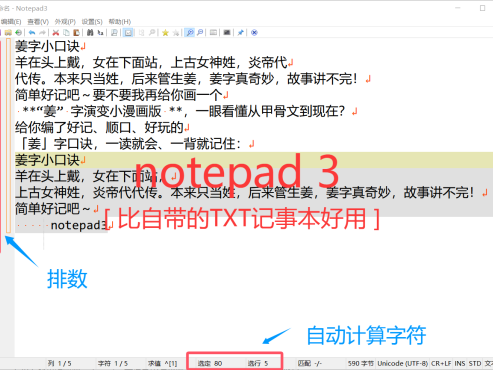Click the open file folder icon

8,33
